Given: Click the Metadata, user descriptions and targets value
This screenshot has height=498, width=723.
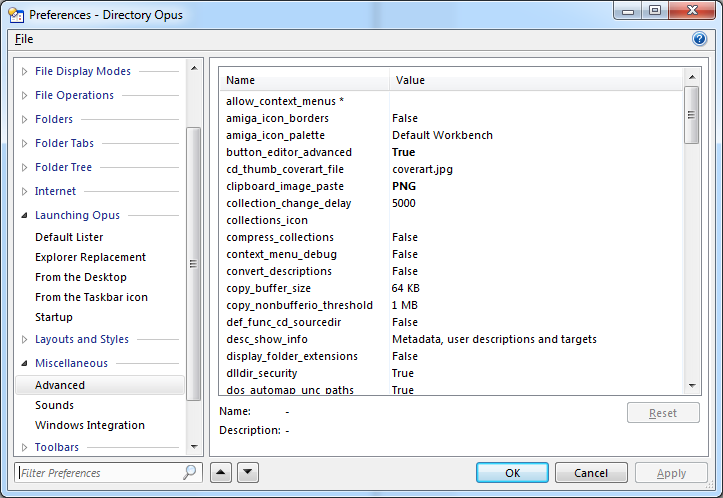Looking at the screenshot, I should pos(494,339).
